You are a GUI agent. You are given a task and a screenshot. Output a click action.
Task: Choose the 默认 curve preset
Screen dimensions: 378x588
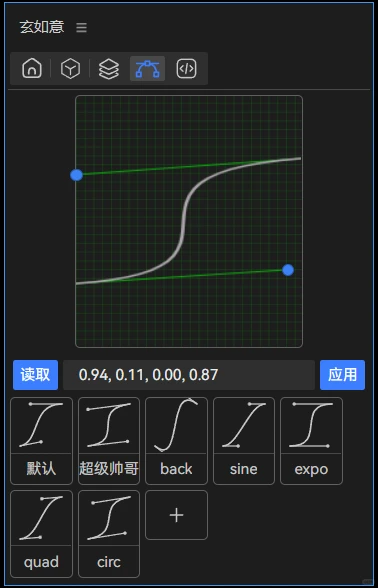[x=41, y=441]
